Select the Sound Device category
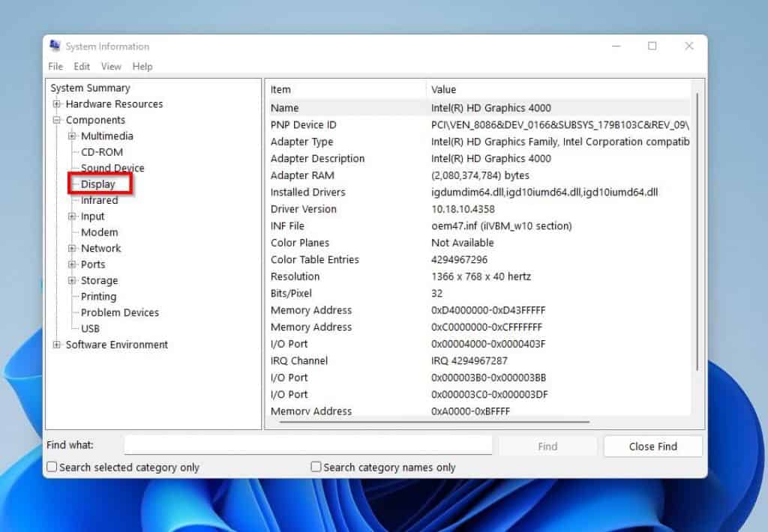The width and height of the screenshot is (768, 532). [112, 168]
